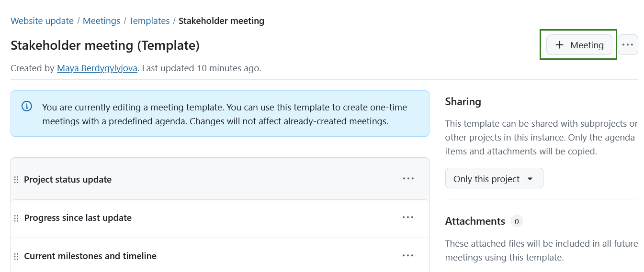Open Current milestones and timeline options menu
This screenshot has width=644, height=272.
(x=408, y=256)
